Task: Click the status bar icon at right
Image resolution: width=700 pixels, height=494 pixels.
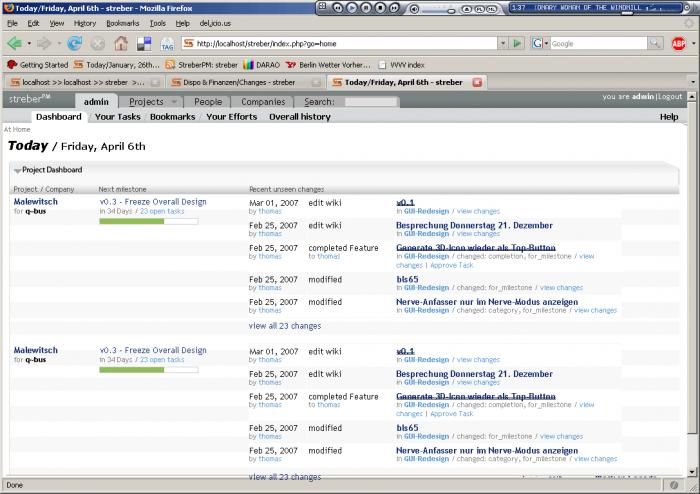Action: click(x=674, y=485)
